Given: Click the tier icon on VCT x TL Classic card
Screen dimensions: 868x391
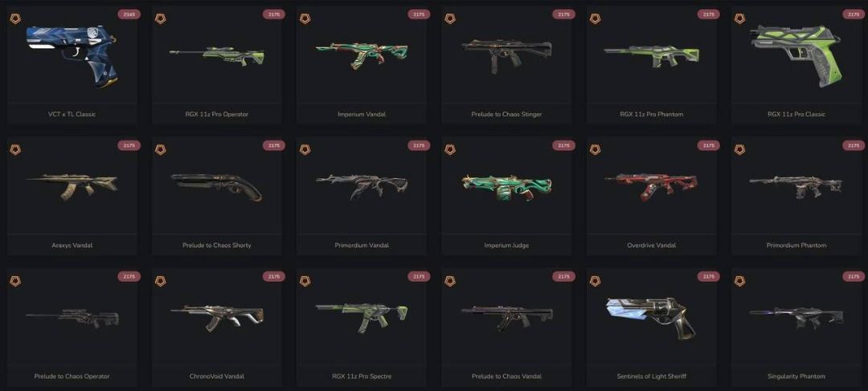Looking at the screenshot, I should 15,18.
